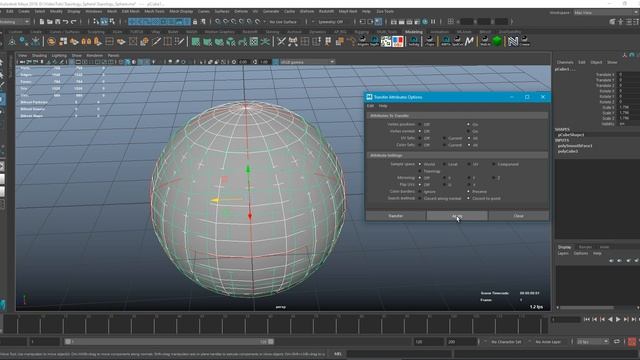The width and height of the screenshot is (640, 360).
Task: Set Color borders to Ignore
Action: pyautogui.click(x=420, y=191)
